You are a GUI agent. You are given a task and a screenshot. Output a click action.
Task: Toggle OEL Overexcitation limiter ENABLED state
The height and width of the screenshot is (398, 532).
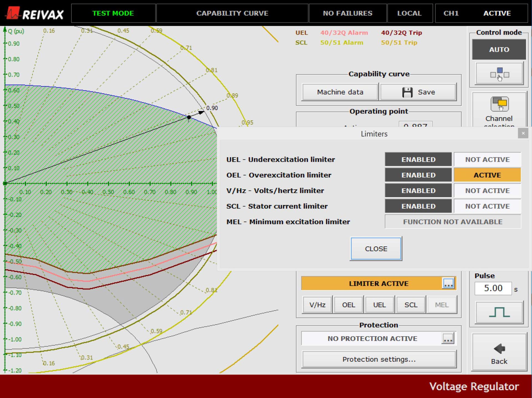coord(418,175)
